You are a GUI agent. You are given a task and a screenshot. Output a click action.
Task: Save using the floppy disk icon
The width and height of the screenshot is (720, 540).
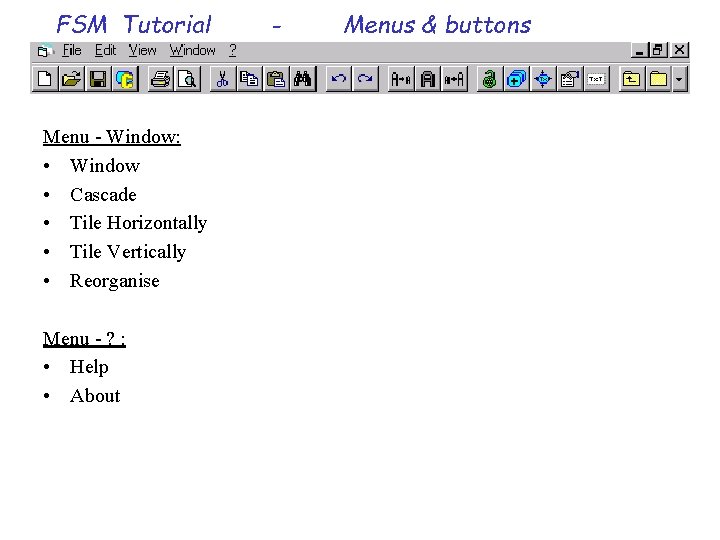(x=98, y=79)
